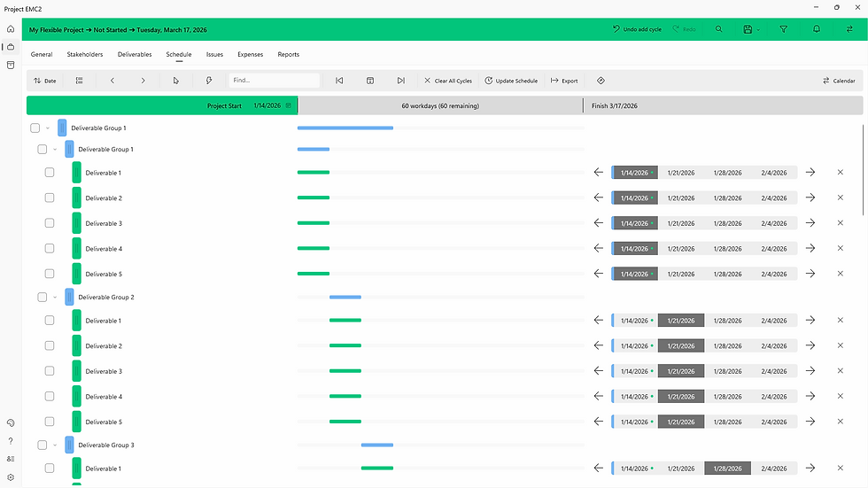Collapse Deliverable Group 2 chevron
868x488 pixels.
(55, 297)
